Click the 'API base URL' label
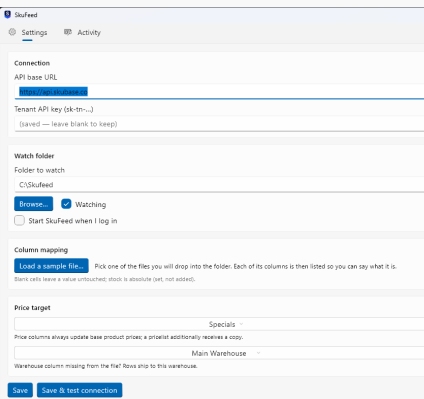Viewport: 424px width, 399px height. pos(36,77)
